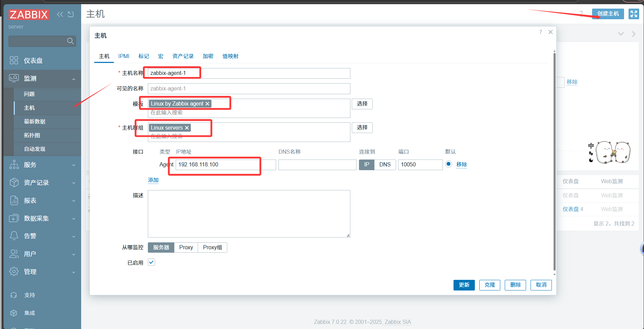
Task: Switch to the 加密 encryption tab
Action: 208,56
